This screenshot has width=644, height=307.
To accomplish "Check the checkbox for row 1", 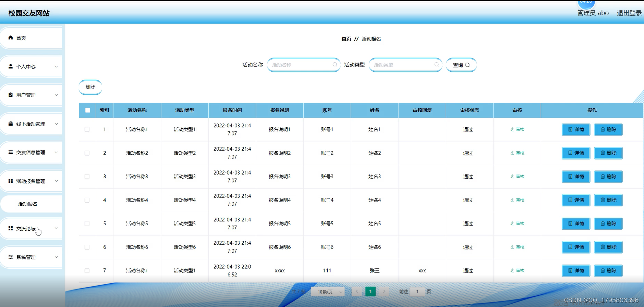I will (87, 129).
